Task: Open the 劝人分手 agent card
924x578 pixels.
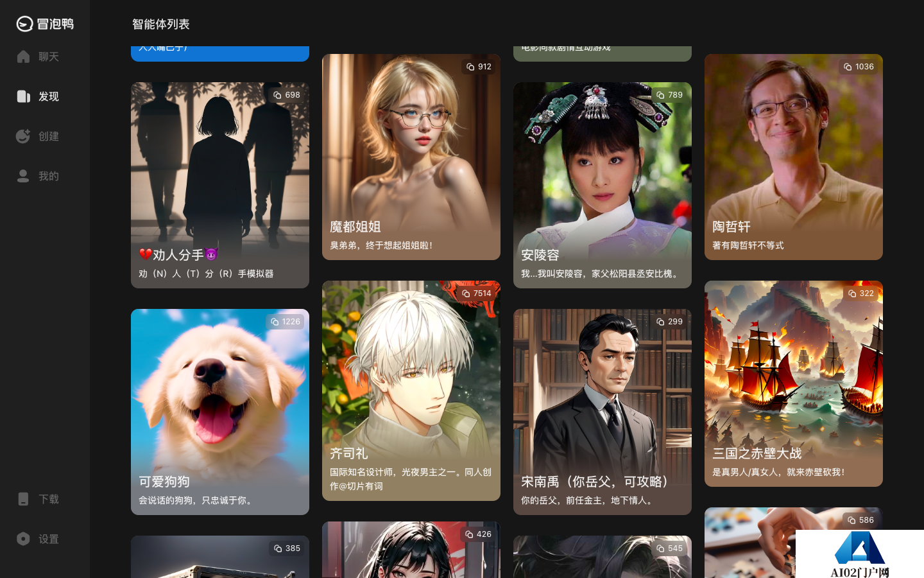Action: point(220,185)
